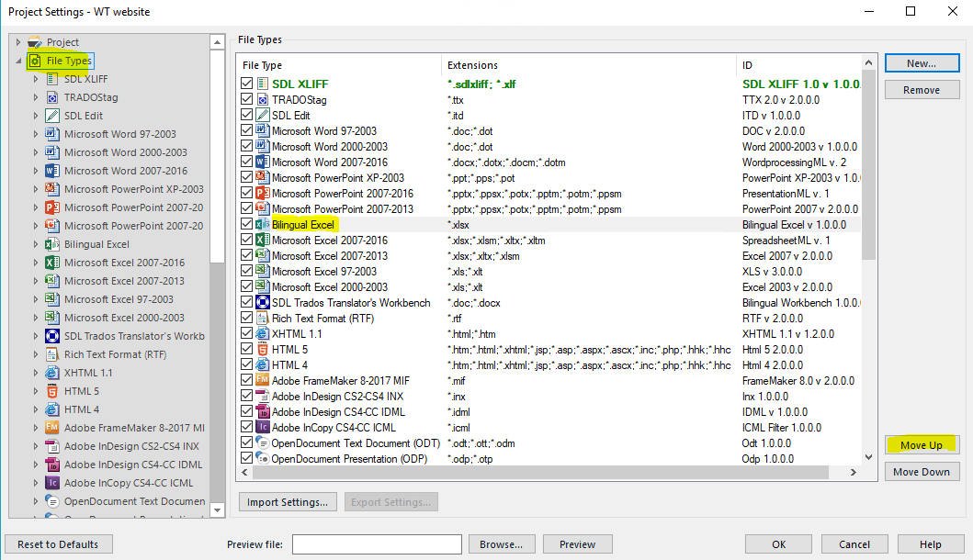Confirm with the OK button
Image resolution: width=973 pixels, height=560 pixels.
(x=779, y=544)
